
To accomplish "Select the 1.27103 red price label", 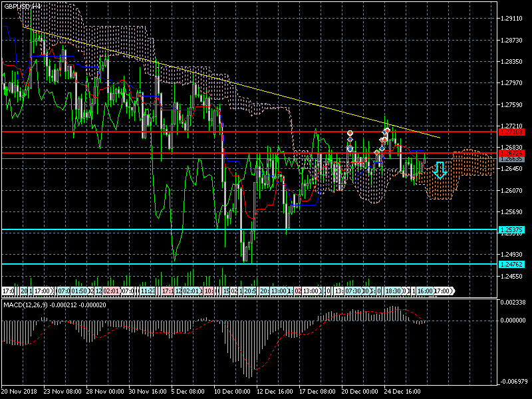I will pos(512,132).
